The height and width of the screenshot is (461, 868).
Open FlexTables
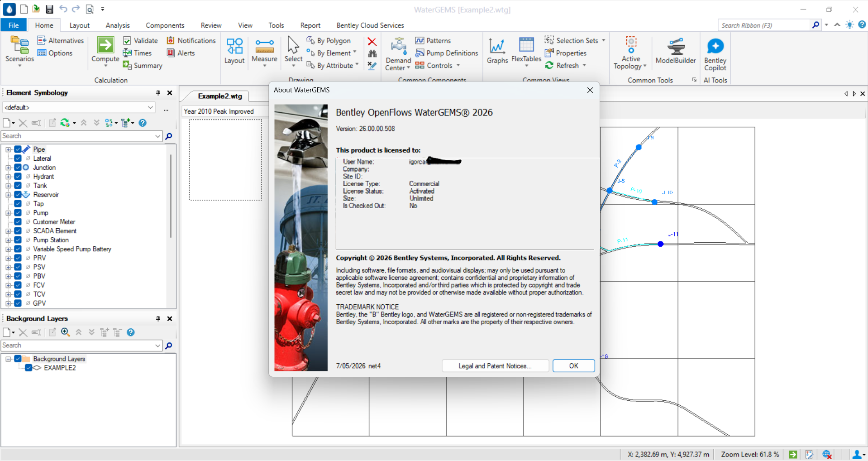(x=526, y=52)
